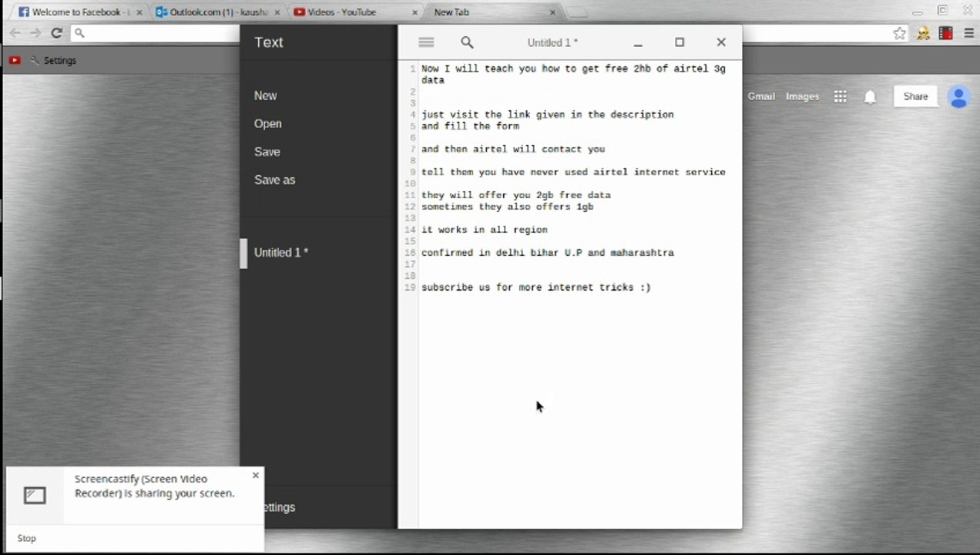Open the YouTube bookmark icon in bookmarks bar
This screenshot has width=980, height=555.
coord(14,60)
